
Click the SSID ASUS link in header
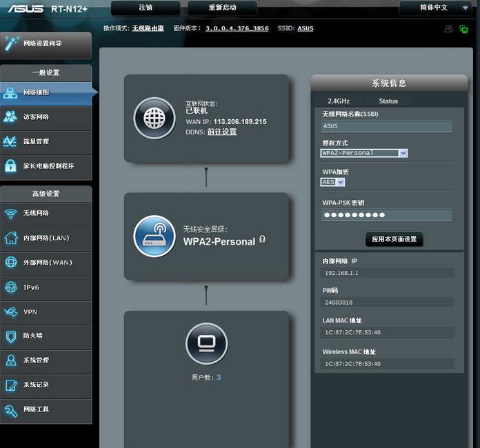click(306, 28)
